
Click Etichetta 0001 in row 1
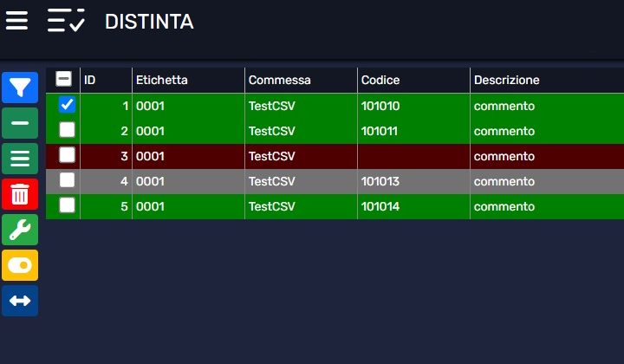(150, 107)
